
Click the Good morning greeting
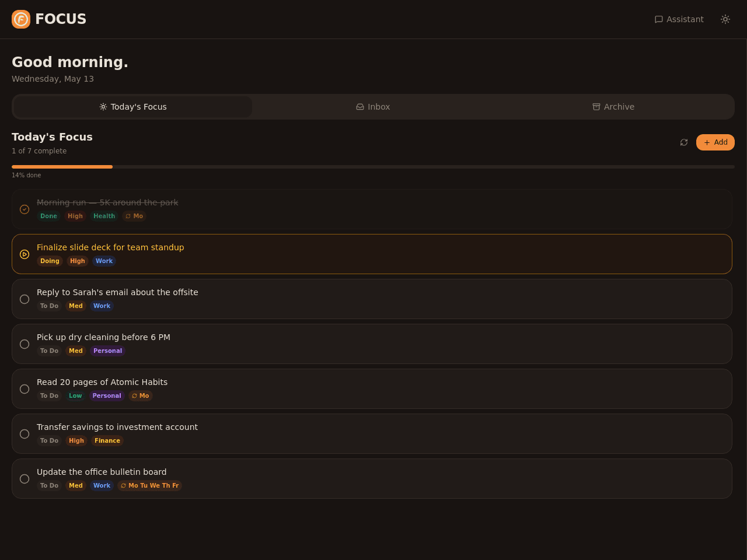click(70, 62)
